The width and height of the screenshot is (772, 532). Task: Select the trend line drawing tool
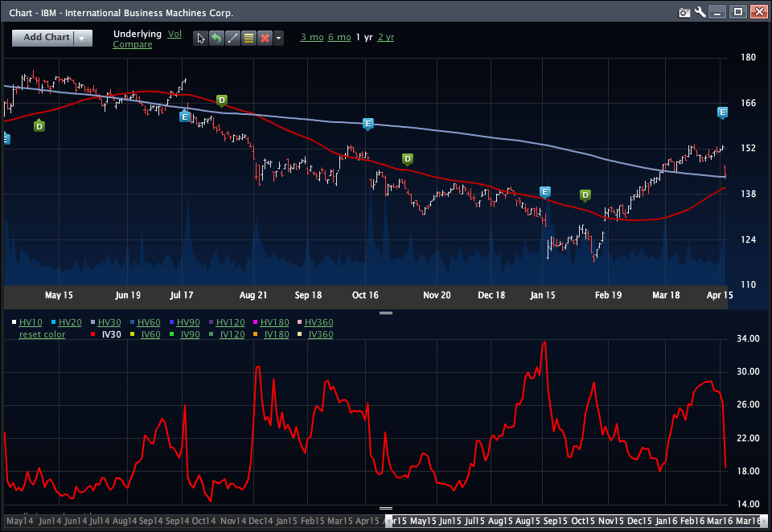232,38
